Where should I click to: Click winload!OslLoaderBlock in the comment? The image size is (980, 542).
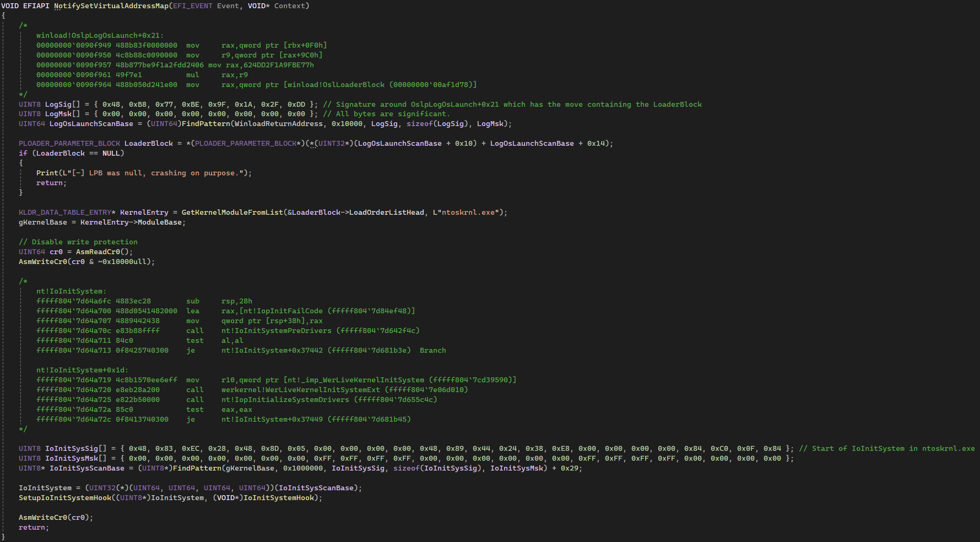[336, 85]
